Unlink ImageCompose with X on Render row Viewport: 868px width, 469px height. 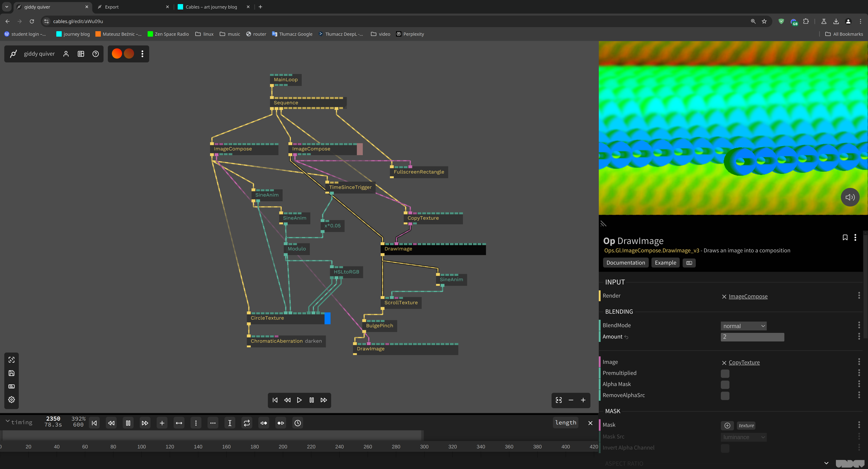(724, 297)
